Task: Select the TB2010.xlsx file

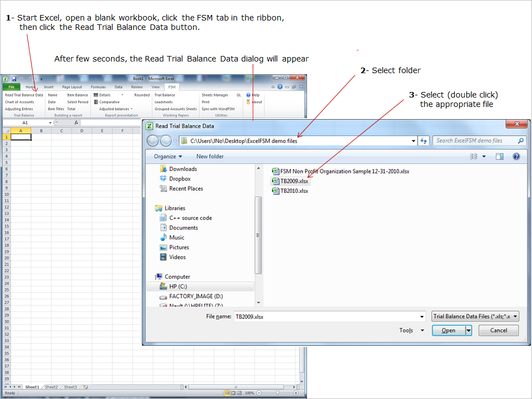Action: pos(294,191)
